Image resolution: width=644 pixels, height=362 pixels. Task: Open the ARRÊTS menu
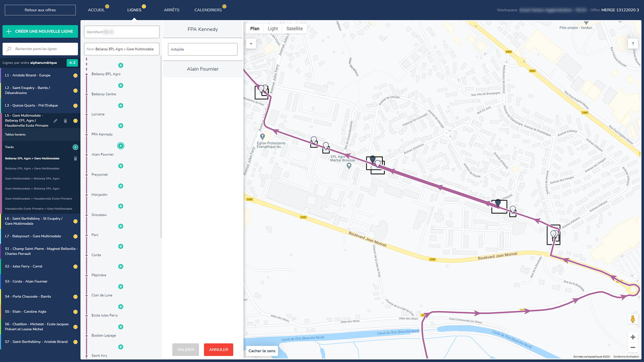click(171, 10)
